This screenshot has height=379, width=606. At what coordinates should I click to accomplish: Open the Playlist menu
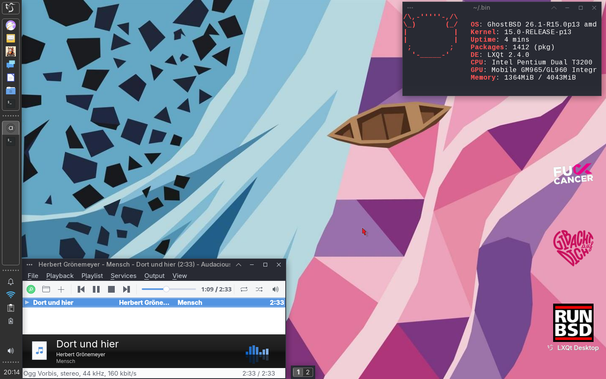click(x=92, y=276)
